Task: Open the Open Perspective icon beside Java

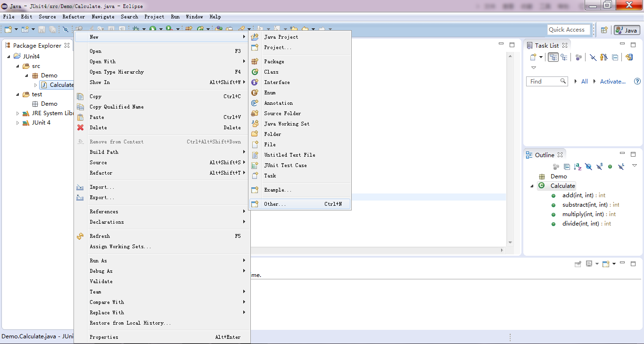Action: (604, 30)
